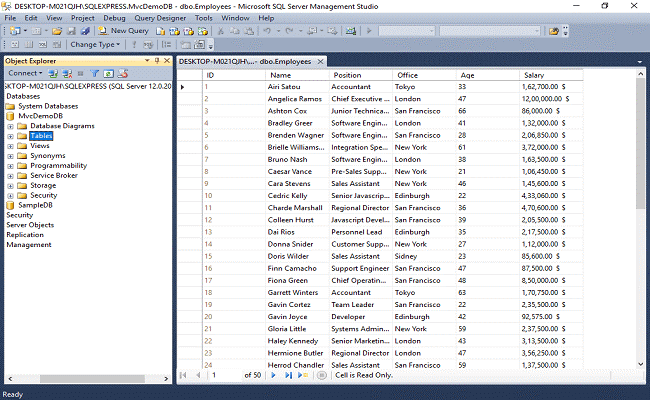This screenshot has width=650, height=400.
Task: Click the Find in Files folder icon
Action: pyautogui.click(x=553, y=31)
